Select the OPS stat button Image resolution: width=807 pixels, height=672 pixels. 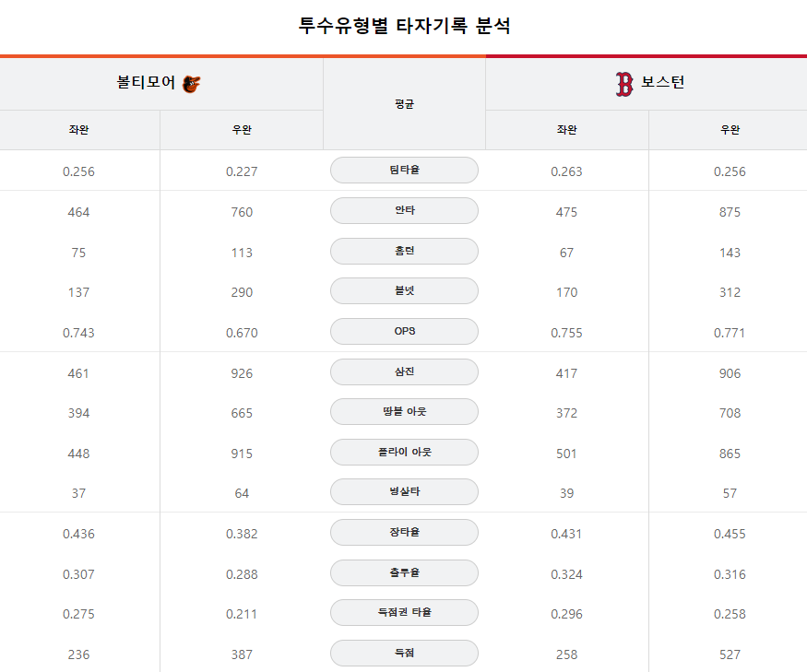tap(404, 332)
